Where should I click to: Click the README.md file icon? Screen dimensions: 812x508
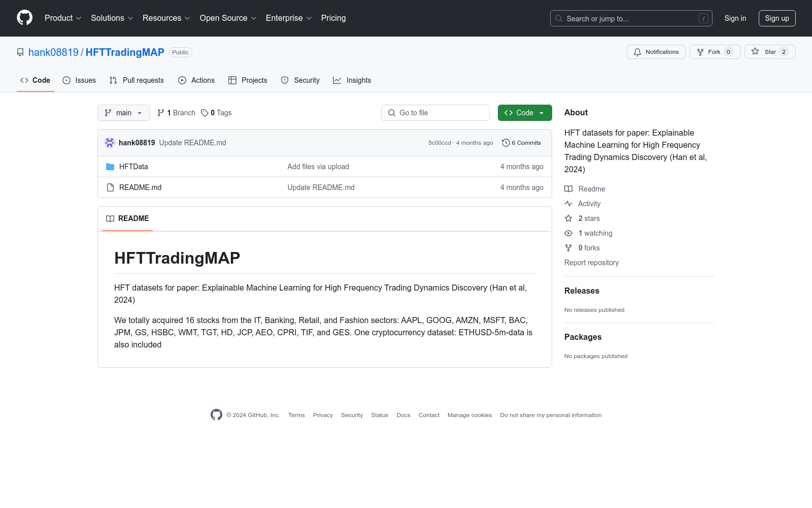[x=110, y=187]
